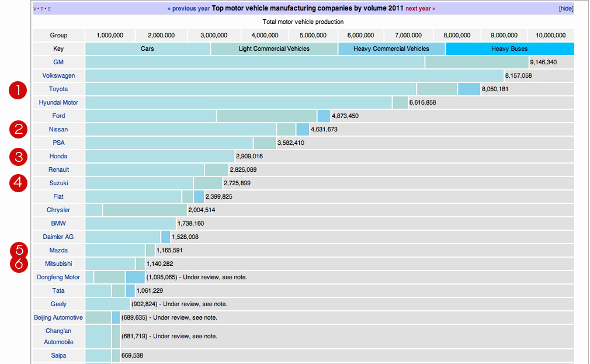This screenshot has width=590, height=364.
Task: Open the Dongfeng Motor link
Action: click(58, 278)
